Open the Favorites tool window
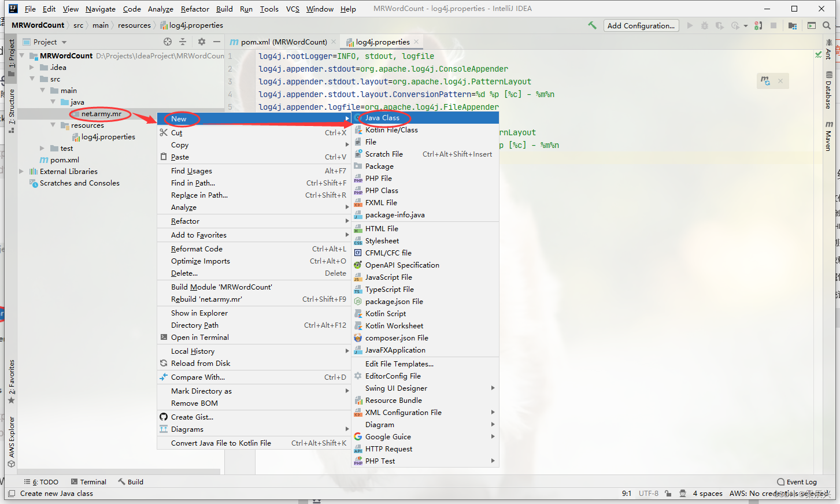Screen dimensions: 840x504 [x=12, y=382]
